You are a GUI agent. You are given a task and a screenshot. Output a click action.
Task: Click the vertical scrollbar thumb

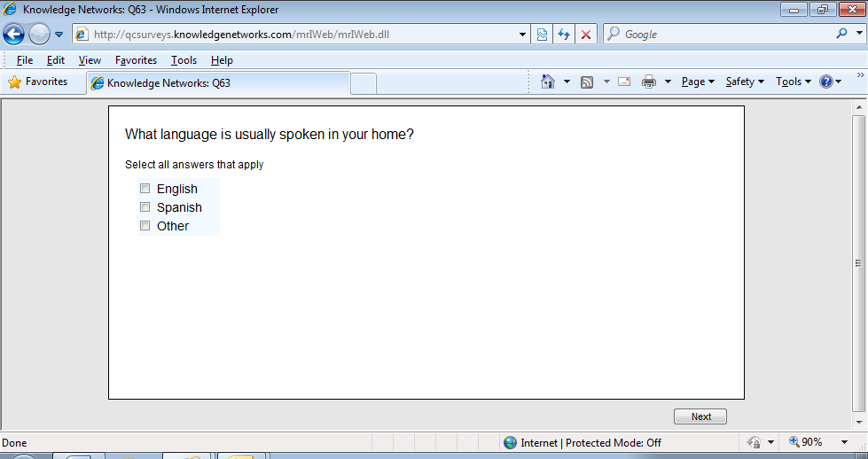click(x=859, y=263)
